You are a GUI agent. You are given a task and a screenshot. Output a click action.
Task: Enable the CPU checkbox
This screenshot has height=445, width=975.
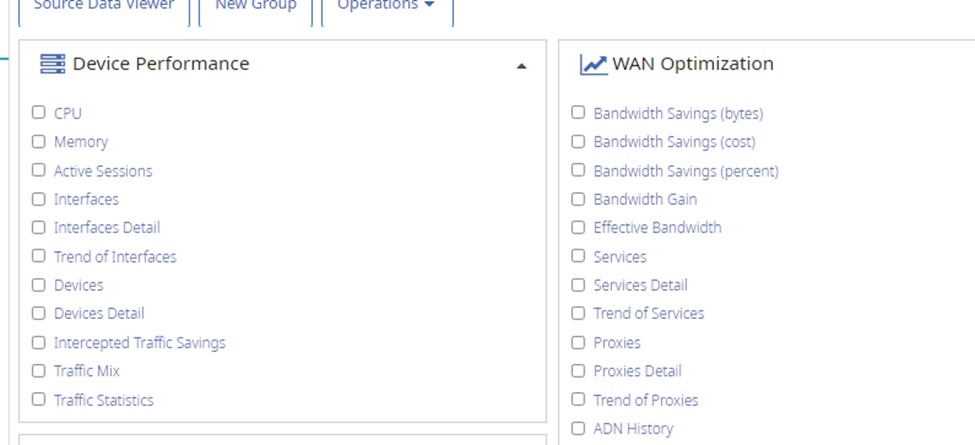click(39, 113)
